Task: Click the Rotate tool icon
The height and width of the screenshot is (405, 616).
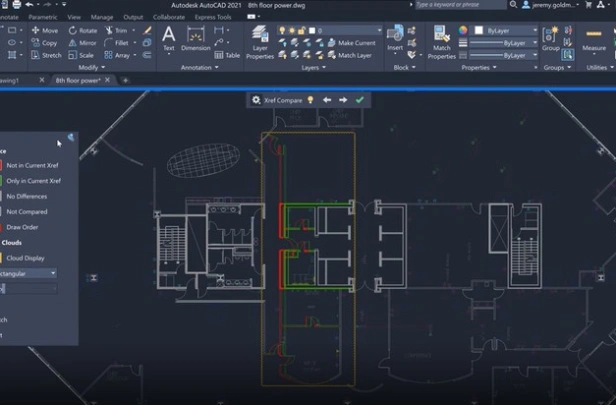Action: point(73,30)
